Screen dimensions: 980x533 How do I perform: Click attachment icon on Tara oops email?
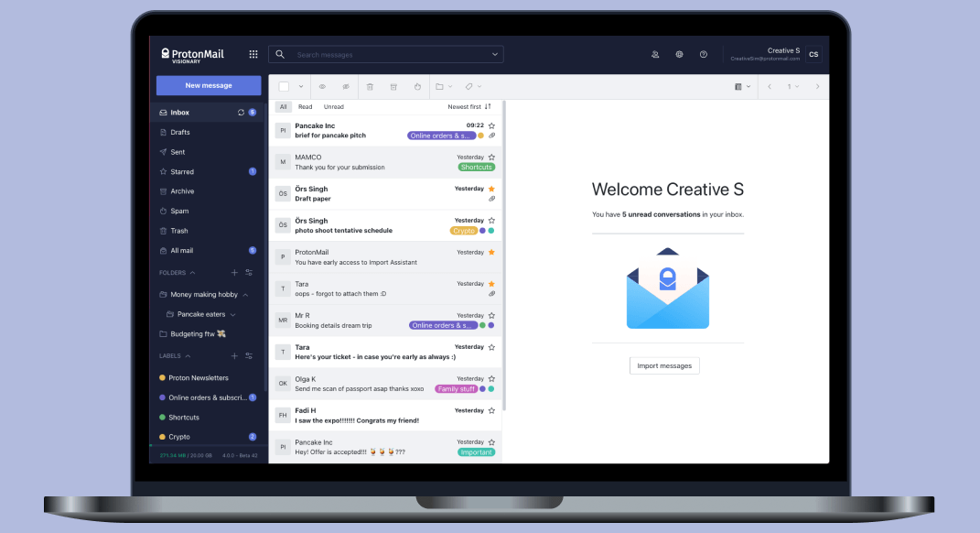click(x=492, y=293)
